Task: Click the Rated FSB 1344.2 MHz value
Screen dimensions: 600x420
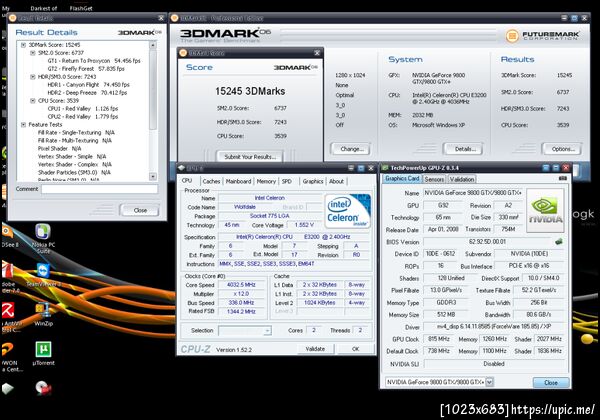Action: click(241, 312)
